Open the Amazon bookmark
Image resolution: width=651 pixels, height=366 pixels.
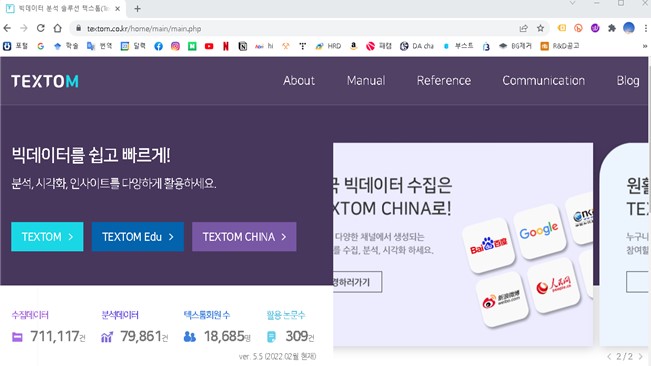pos(353,46)
